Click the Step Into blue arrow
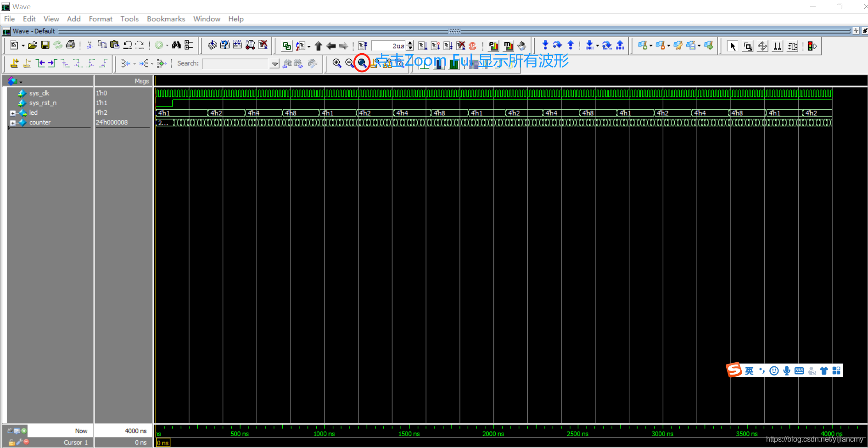The image size is (868, 448). [545, 45]
